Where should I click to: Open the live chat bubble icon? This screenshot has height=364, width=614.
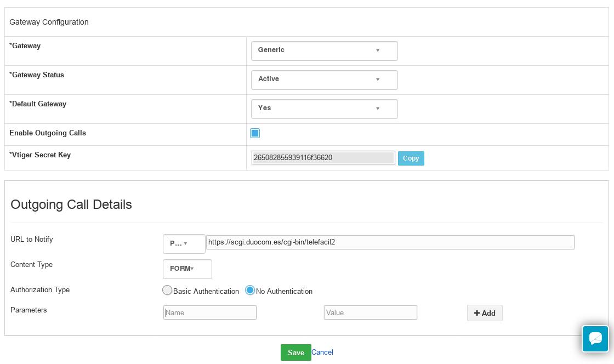point(595,338)
